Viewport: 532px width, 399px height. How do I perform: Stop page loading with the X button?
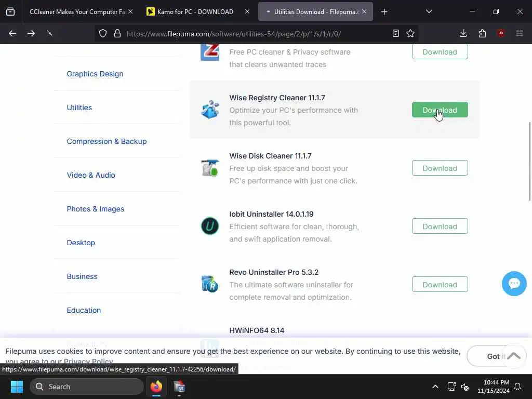tap(49, 33)
